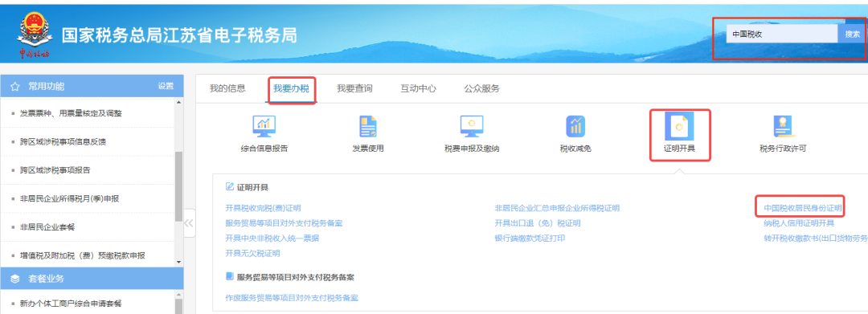Click the 开具无欠税证明 link

point(252,253)
